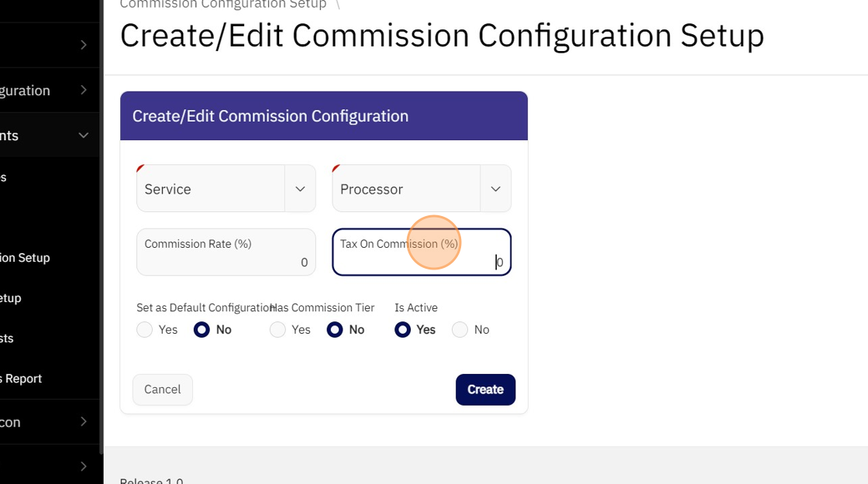Click the Commission Rate (%) field
Screen dimensions: 868x484
tap(226, 252)
